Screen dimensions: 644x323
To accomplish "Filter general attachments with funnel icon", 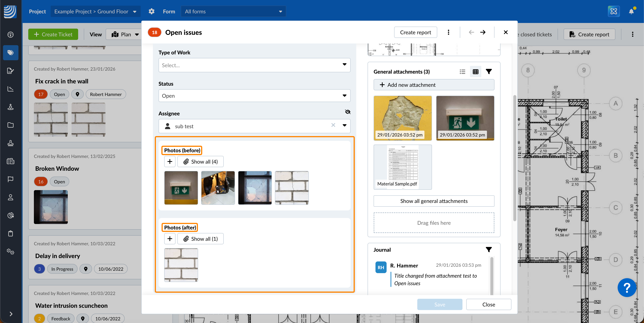I will click(x=488, y=72).
